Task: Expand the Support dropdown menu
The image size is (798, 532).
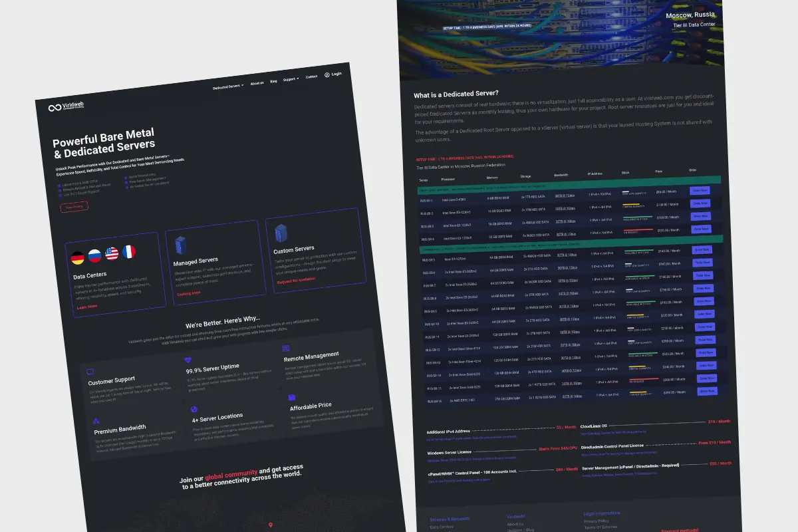Action: (291, 79)
